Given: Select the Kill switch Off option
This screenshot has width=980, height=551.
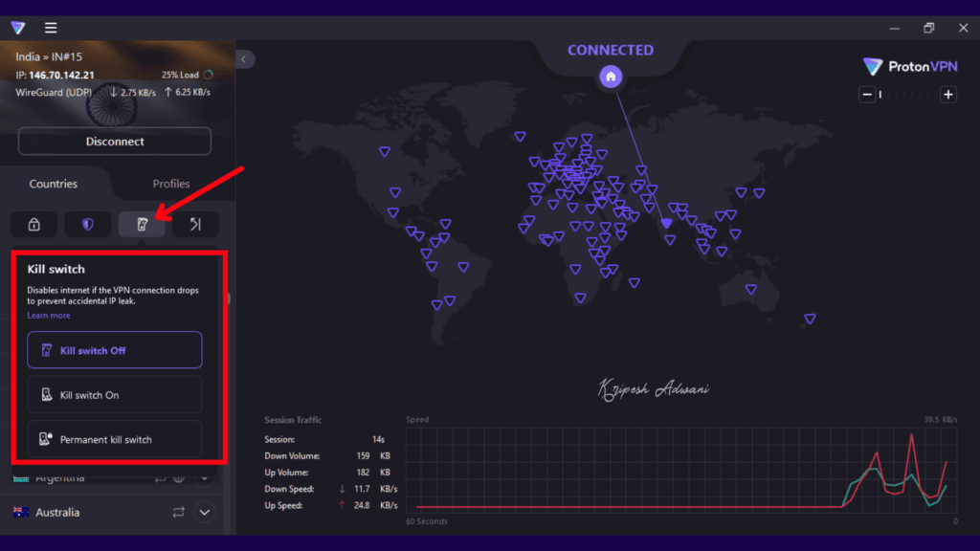Looking at the screenshot, I should tap(114, 349).
